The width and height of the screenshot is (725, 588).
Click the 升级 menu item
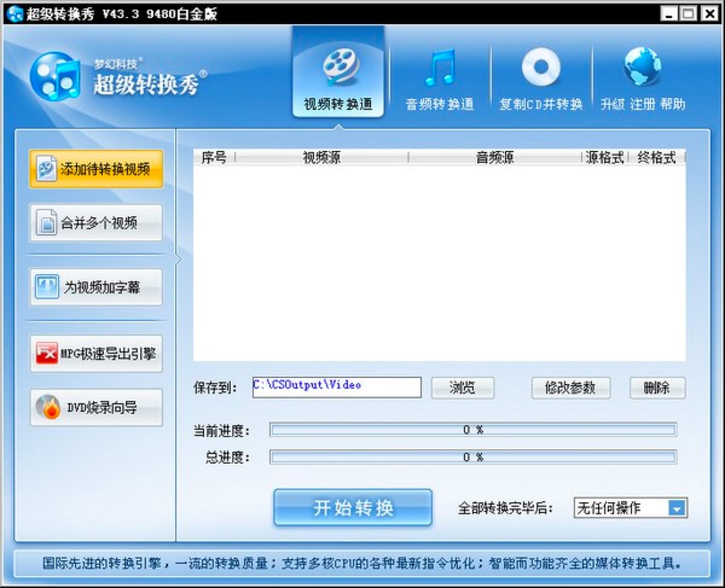614,103
